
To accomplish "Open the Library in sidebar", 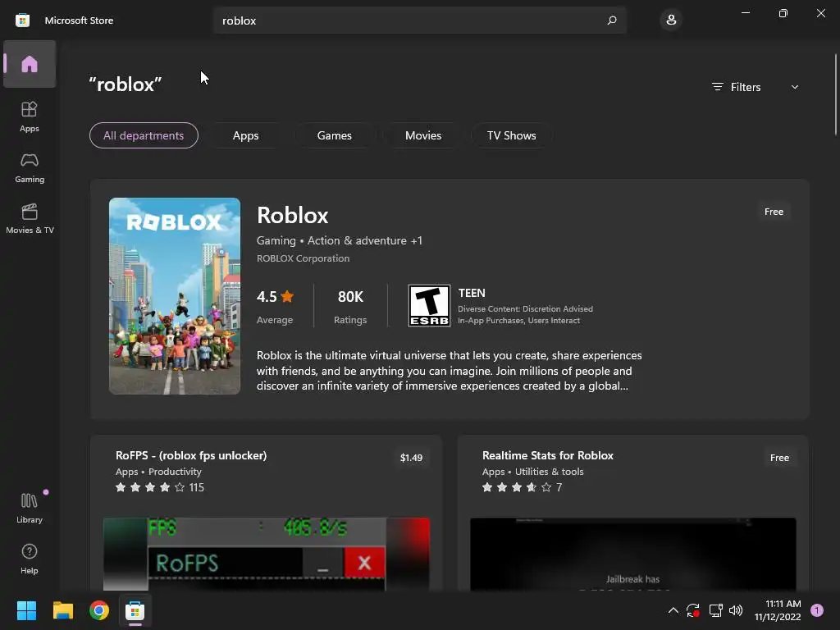I will (x=30, y=508).
